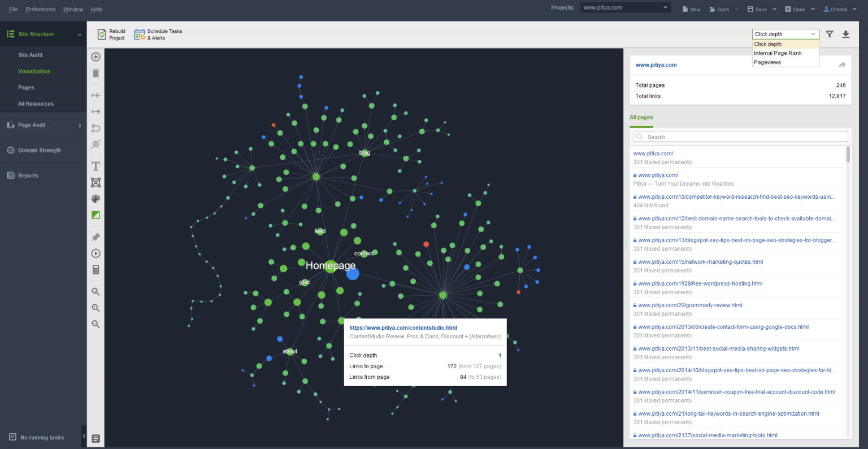This screenshot has height=449, width=868.
Task: Open Schedule Tasks & Alerts
Action: (x=158, y=34)
